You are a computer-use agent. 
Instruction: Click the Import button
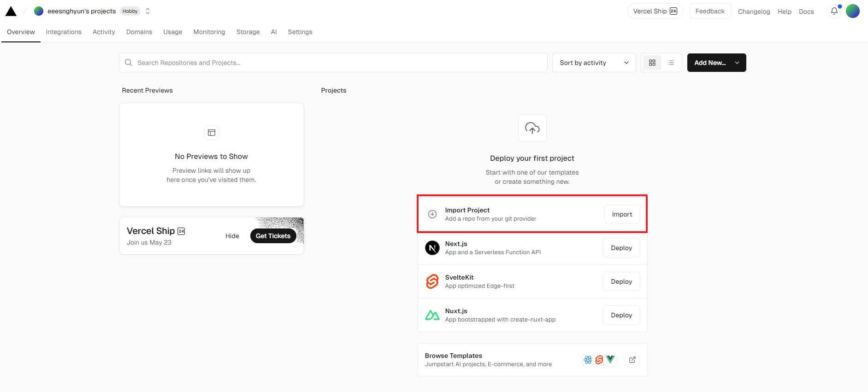pos(622,214)
